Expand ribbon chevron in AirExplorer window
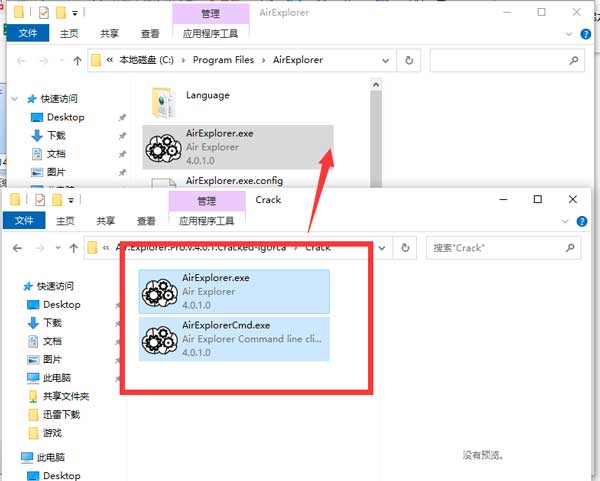Viewport: 600px width, 481px height. 569,34
